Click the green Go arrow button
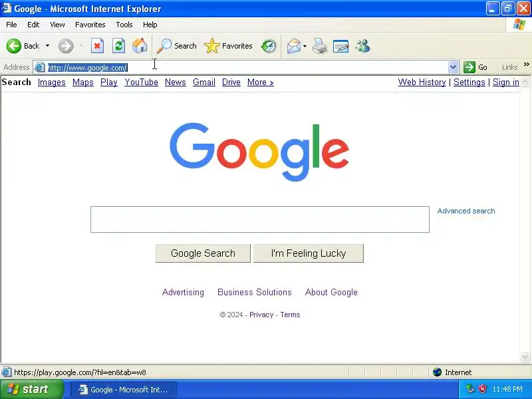This screenshot has width=532, height=399. [469, 67]
